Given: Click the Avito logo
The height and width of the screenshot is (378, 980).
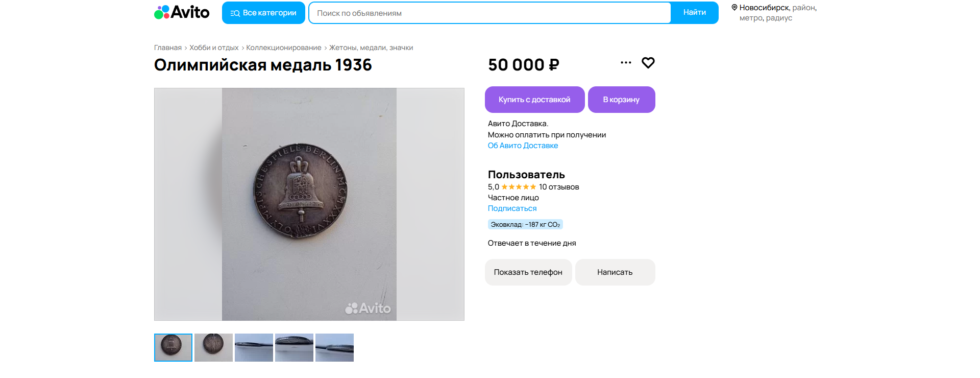Looking at the screenshot, I should point(182,12).
